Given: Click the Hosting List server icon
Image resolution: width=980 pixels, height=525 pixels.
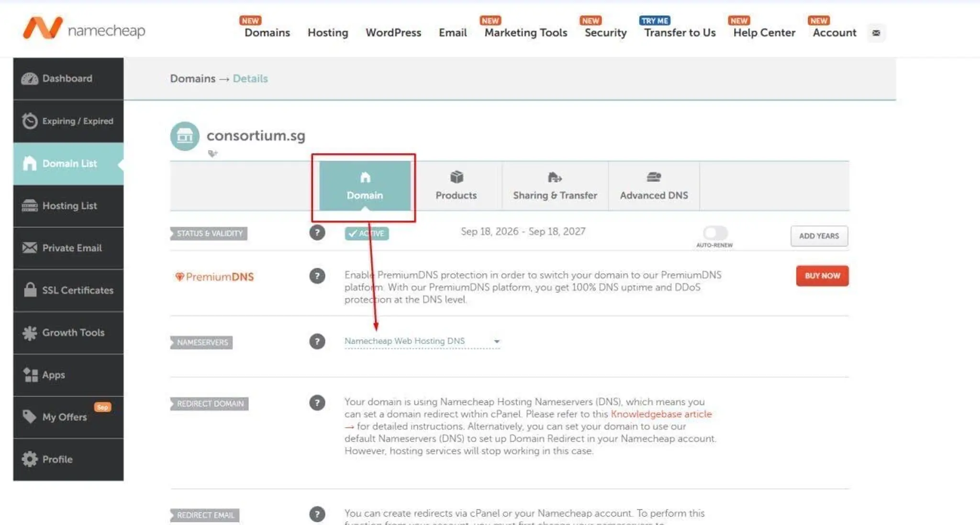Looking at the screenshot, I should pos(30,206).
